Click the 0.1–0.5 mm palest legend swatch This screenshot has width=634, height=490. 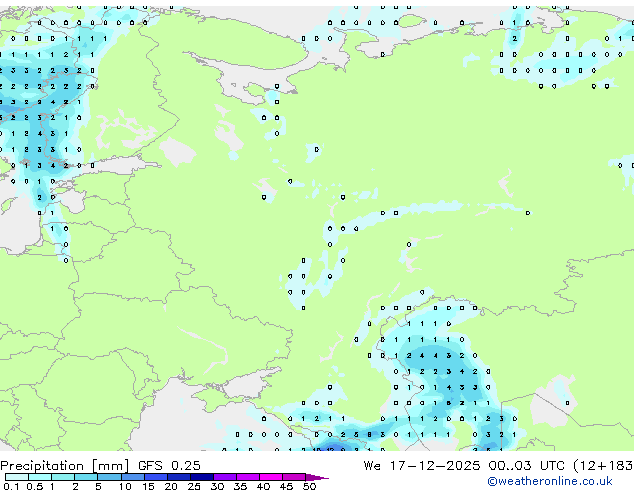pos(17,477)
